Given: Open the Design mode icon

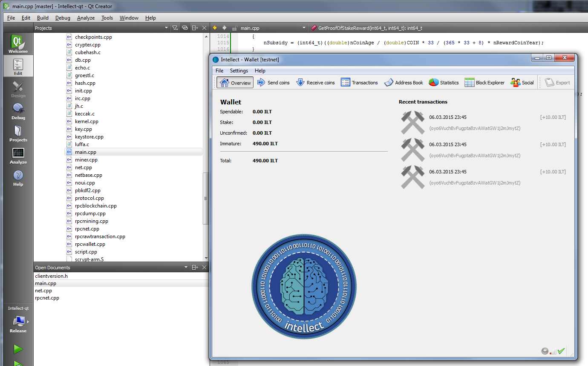Looking at the screenshot, I should pos(18,88).
